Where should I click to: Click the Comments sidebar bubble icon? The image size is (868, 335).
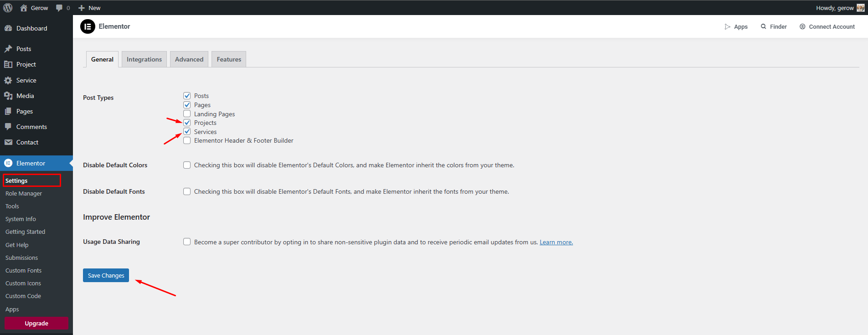click(x=8, y=127)
